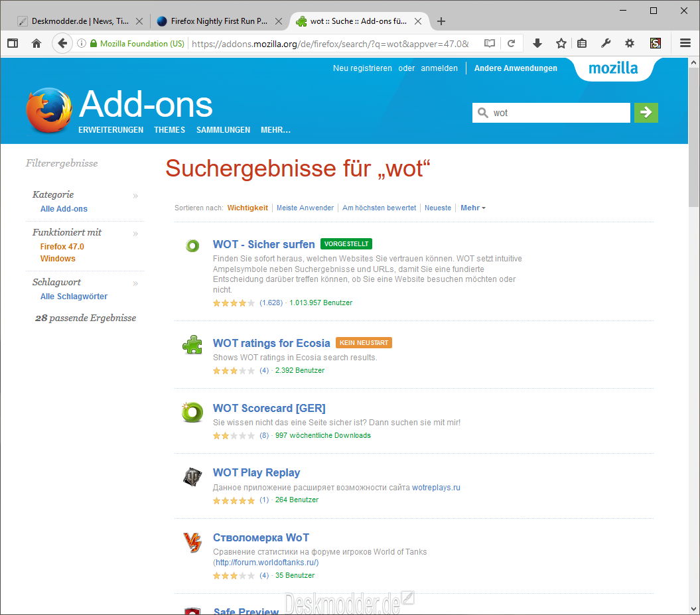Open WOT Scorecard [GER] add-on
700x615 pixels.
269,409
